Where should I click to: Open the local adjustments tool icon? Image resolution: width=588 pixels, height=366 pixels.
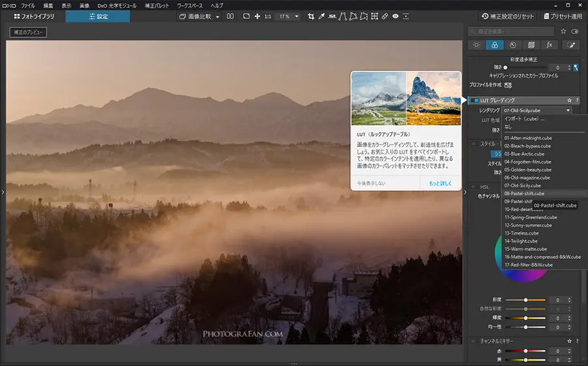[406, 16]
